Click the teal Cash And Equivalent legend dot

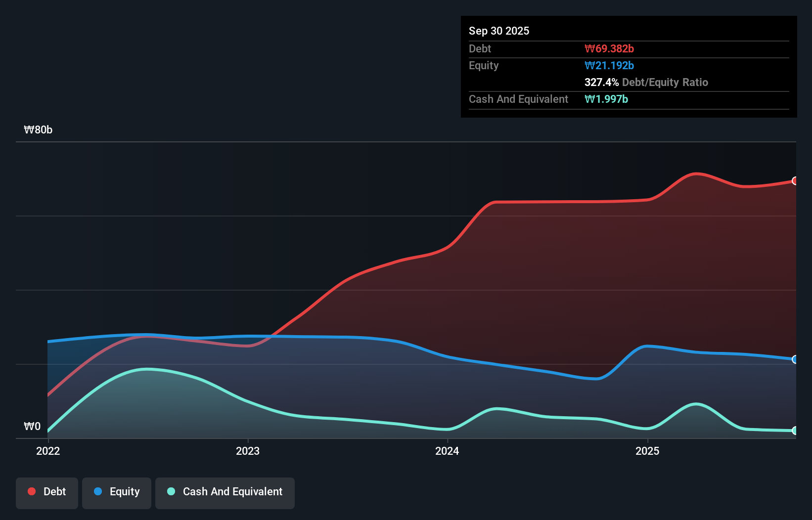(x=170, y=491)
